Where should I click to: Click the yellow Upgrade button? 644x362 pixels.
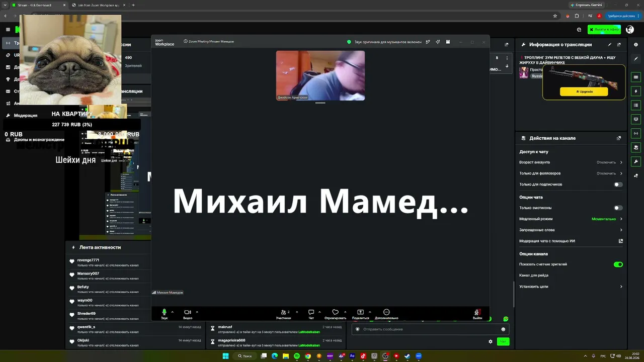(x=584, y=92)
